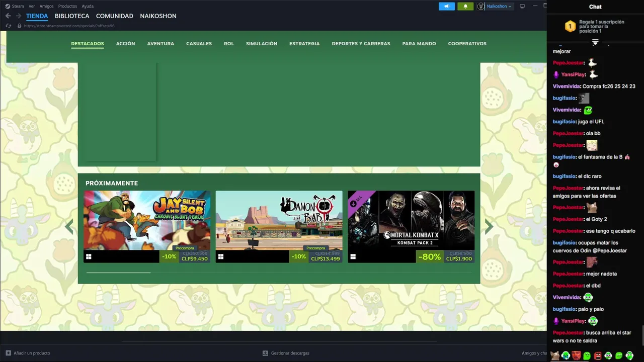The image size is (644, 362).
Task: Open the Jay and Silent Bob game thumbnail
Action: [x=147, y=220]
